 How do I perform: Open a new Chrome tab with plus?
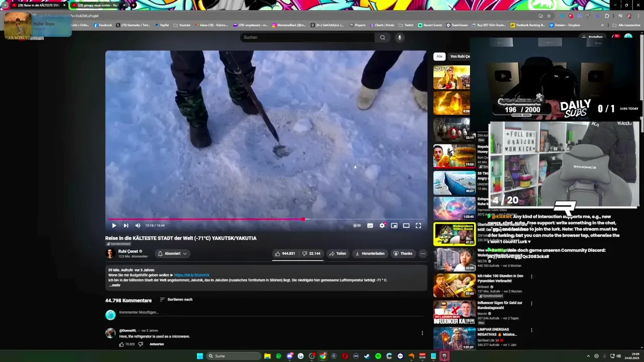[133, 5]
